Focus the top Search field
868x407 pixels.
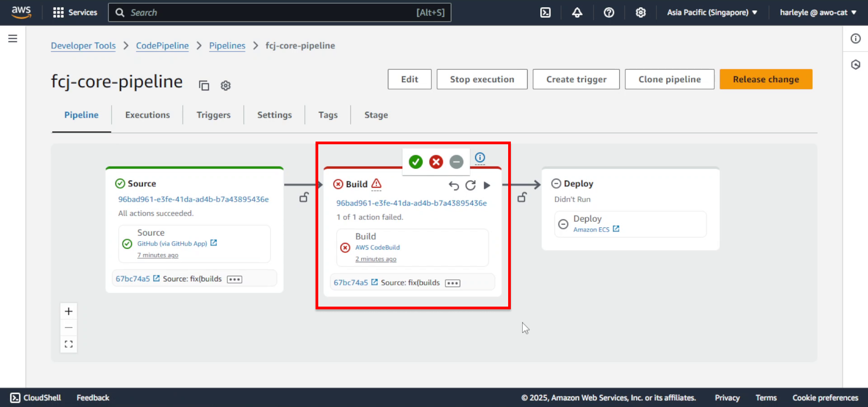point(279,13)
